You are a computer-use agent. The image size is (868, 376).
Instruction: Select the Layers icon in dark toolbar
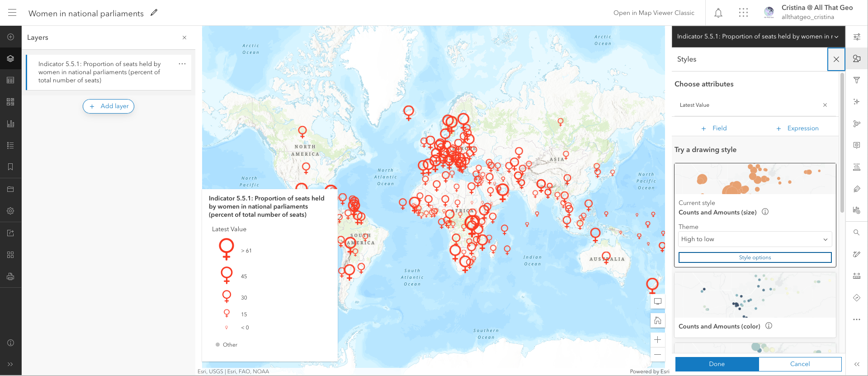point(10,59)
